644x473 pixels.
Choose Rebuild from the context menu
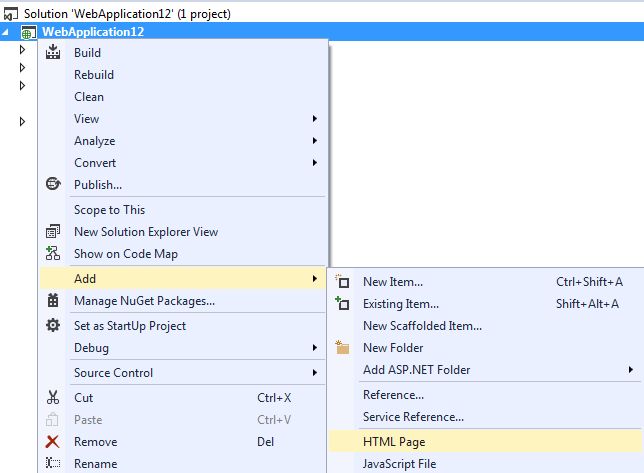tap(184, 75)
